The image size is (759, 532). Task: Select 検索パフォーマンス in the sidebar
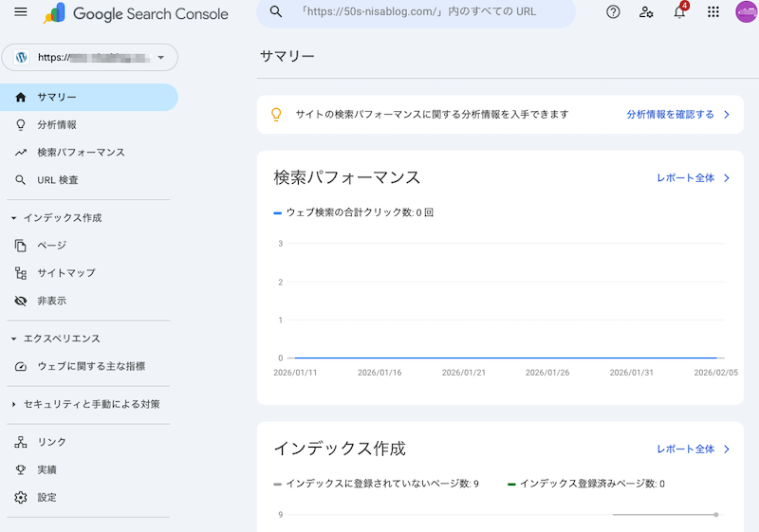click(81, 153)
